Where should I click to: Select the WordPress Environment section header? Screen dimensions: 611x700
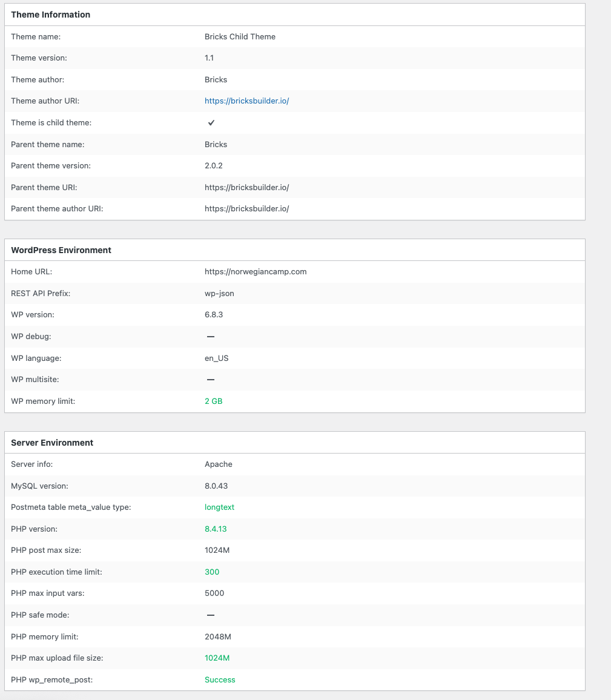(x=61, y=250)
